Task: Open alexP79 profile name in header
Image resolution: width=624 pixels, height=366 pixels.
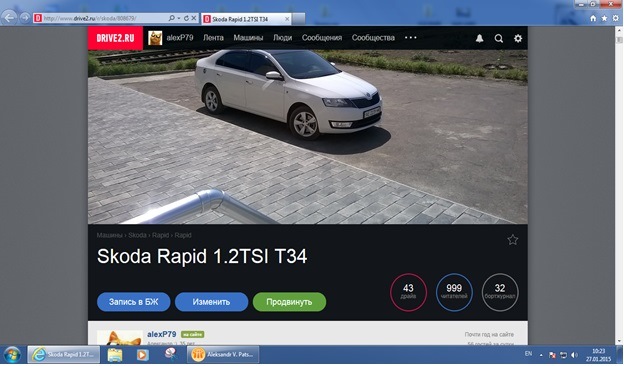Action: 180,38
